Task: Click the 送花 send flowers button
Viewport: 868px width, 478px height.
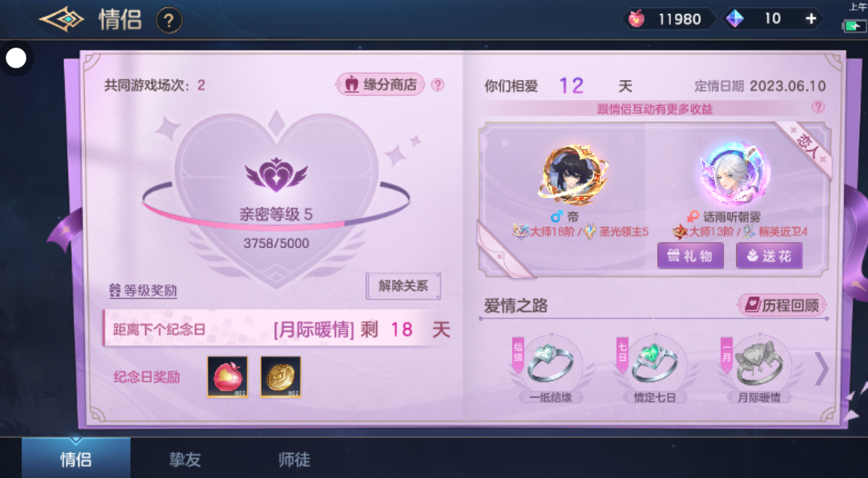Action: 769,256
